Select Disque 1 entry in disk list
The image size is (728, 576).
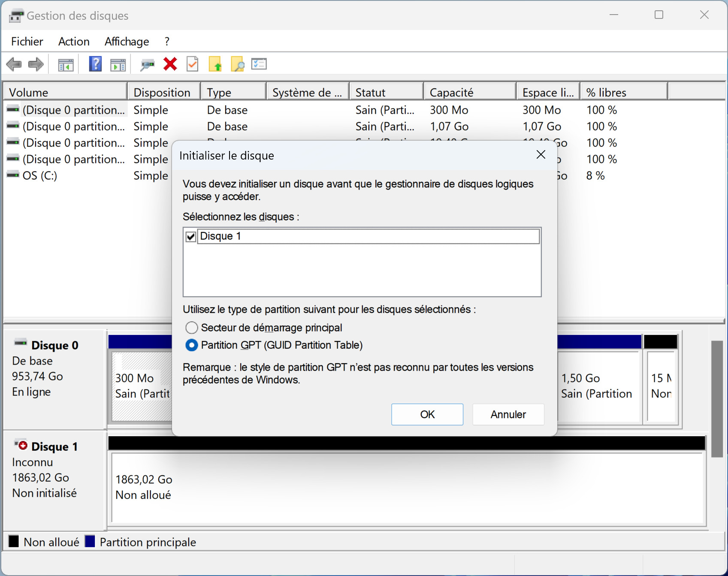point(368,236)
